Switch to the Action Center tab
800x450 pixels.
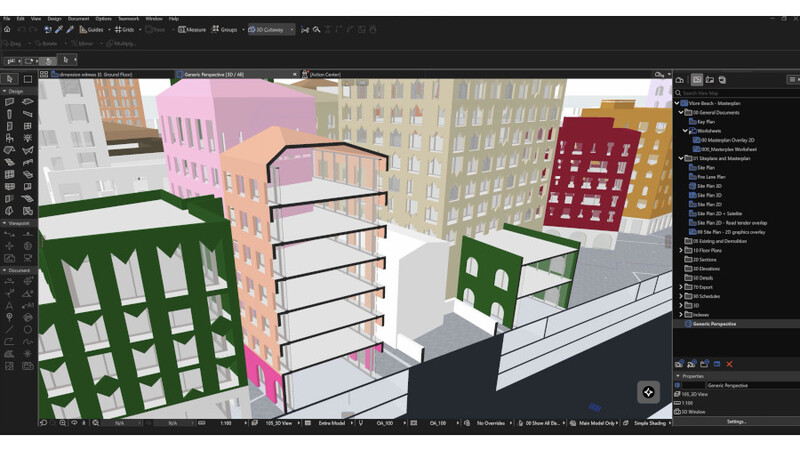click(322, 74)
